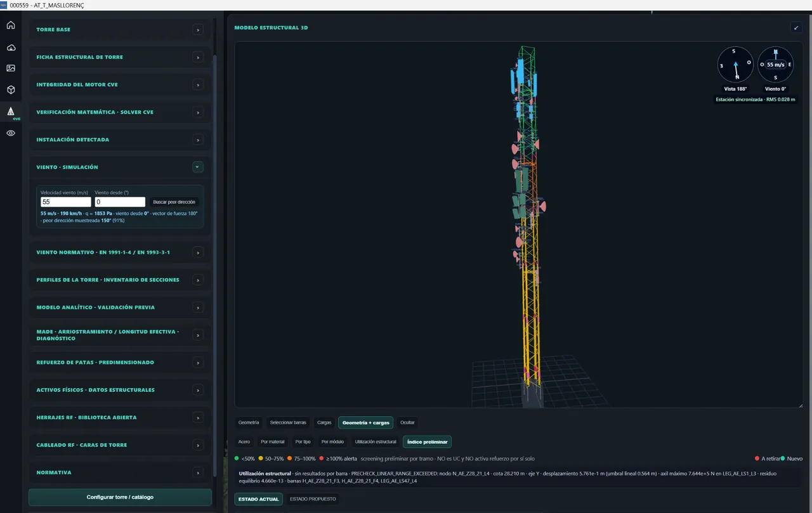Click the orange 75–100% legend dot

coord(289,458)
